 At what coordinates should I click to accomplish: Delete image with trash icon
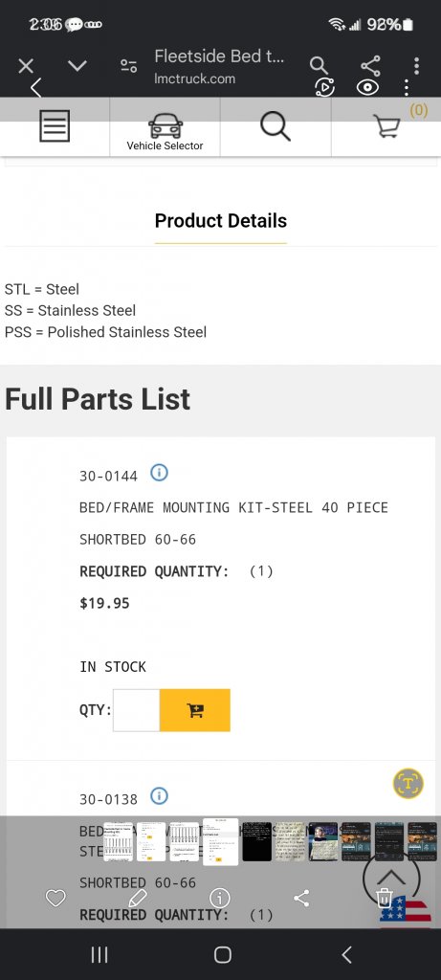coord(385,899)
